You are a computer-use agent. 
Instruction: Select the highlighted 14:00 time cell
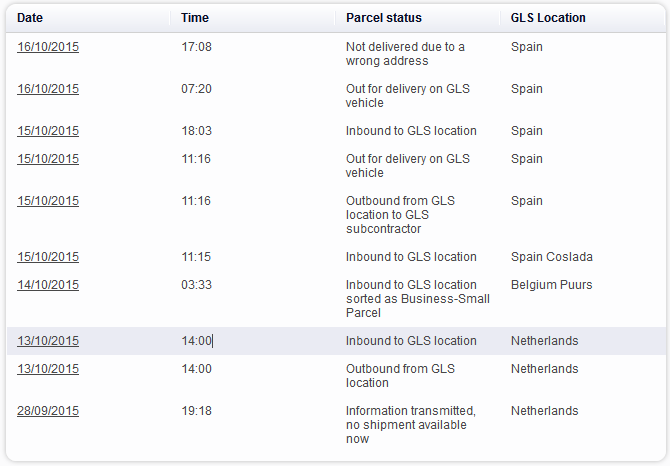click(197, 341)
